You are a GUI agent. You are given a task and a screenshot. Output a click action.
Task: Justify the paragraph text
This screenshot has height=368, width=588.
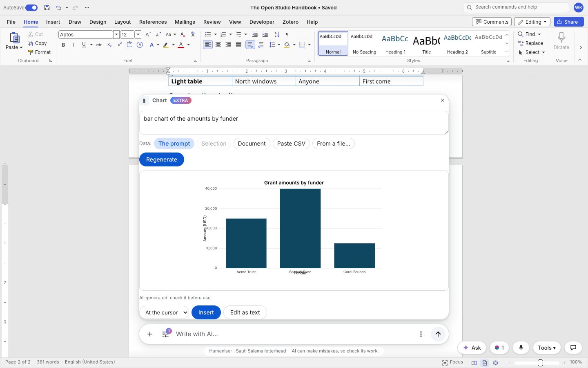tap(238, 45)
